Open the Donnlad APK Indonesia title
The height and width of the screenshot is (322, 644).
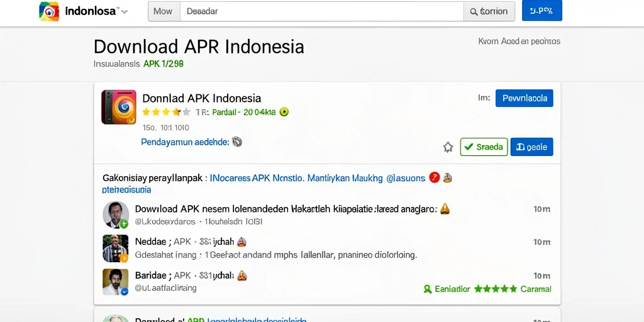point(201,98)
